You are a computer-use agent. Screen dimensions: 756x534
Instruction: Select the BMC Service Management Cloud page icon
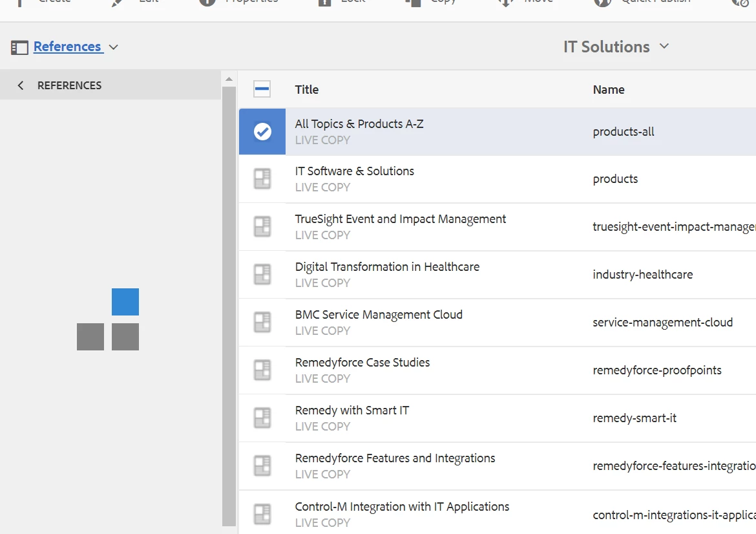click(x=262, y=323)
